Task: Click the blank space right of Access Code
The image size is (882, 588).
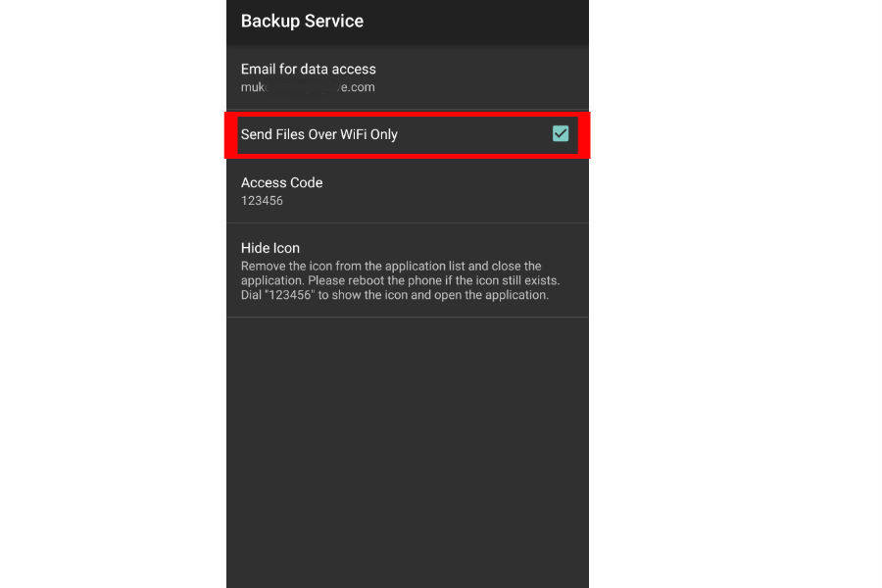Action: pos(470,191)
